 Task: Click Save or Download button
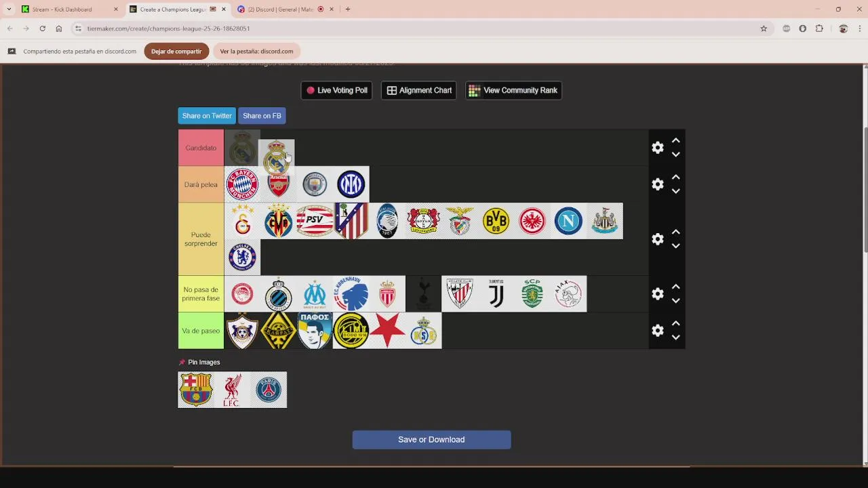point(431,440)
